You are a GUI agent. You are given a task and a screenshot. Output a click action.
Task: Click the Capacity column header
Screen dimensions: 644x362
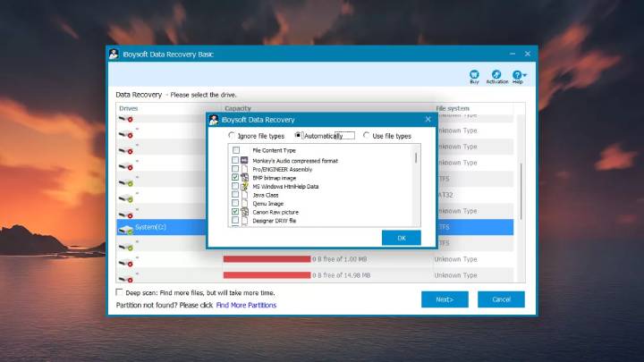(238, 108)
